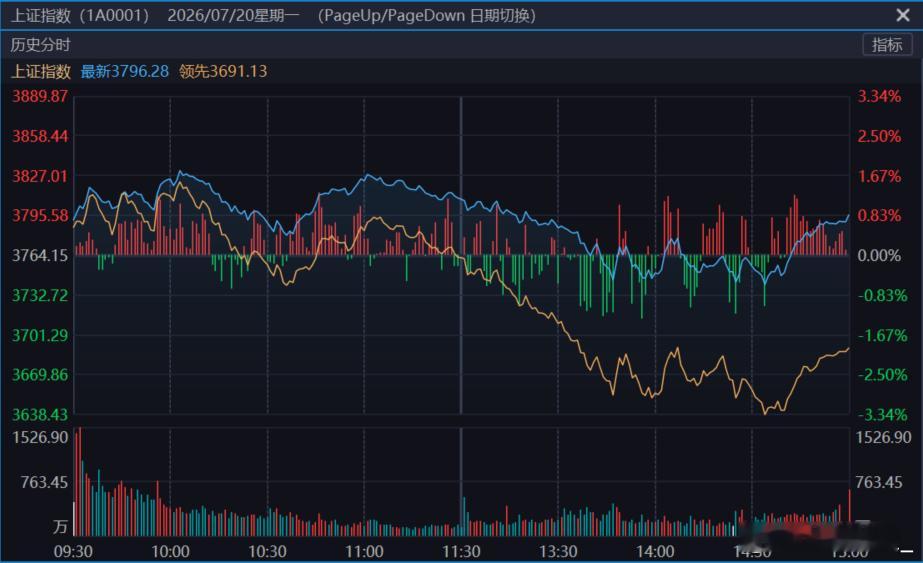Screen dimensions: 923x563
Task: Click the 10:00 time axis label
Action: click(170, 552)
